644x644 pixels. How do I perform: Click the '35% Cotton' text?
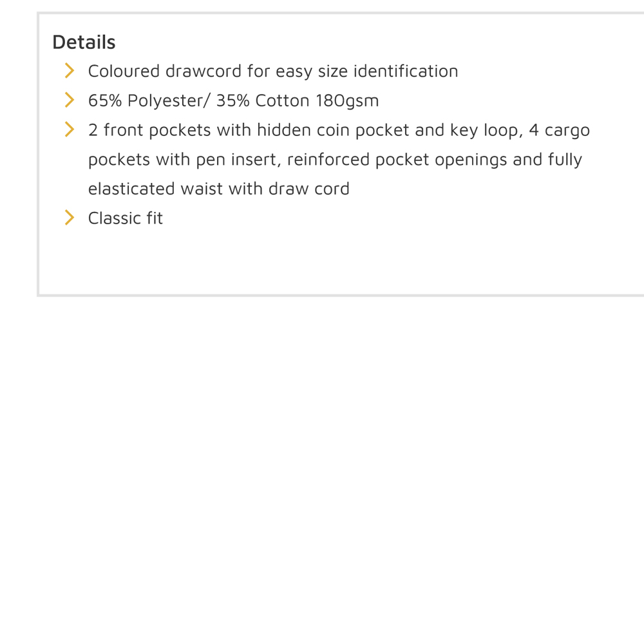(263, 100)
